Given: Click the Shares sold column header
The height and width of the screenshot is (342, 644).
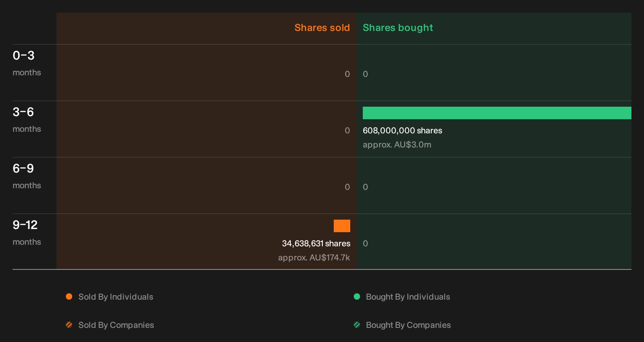Looking at the screenshot, I should pos(322,28).
